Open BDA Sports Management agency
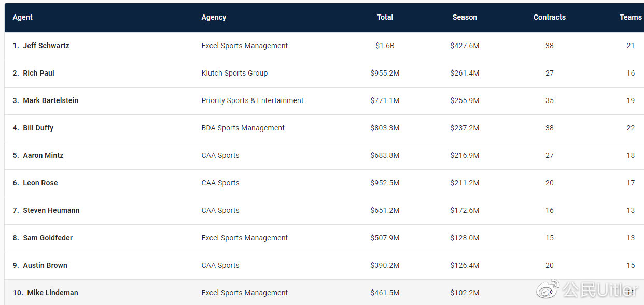Viewport: 644px width, 305px height. tap(243, 128)
